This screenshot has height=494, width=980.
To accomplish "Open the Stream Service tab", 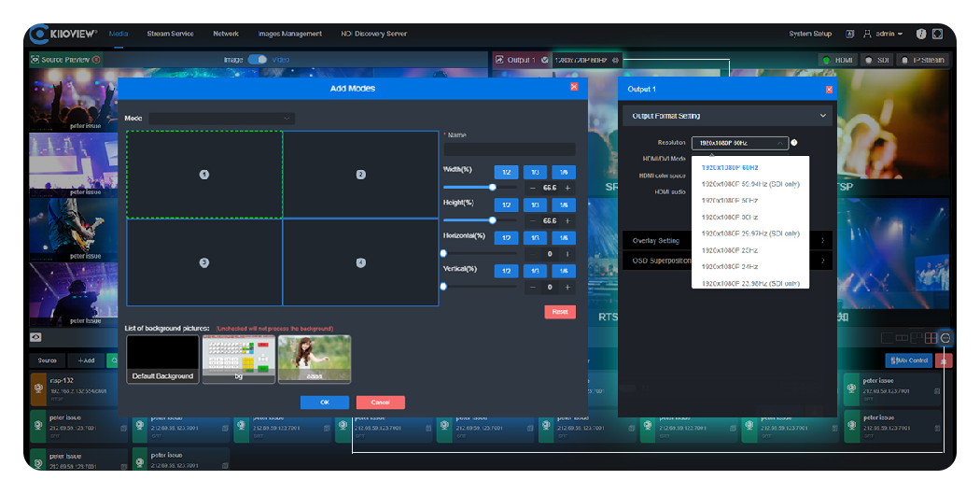I will tap(170, 34).
